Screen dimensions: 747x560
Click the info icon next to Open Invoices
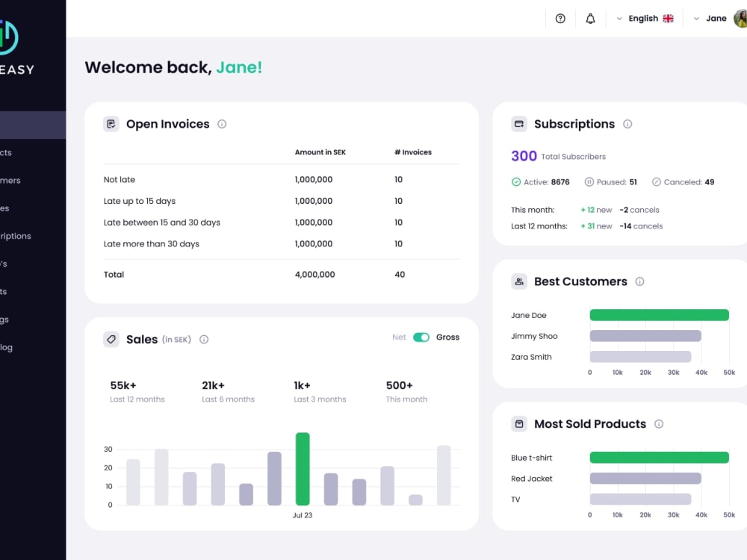pos(222,124)
